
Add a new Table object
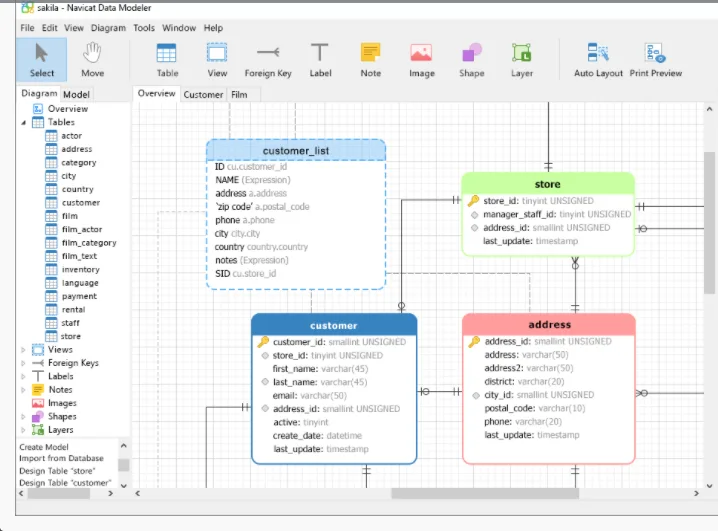click(x=167, y=60)
